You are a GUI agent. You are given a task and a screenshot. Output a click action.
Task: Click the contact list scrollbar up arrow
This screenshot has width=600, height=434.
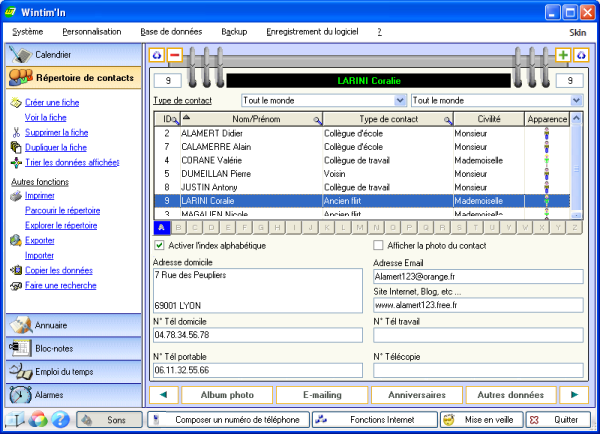[576, 119]
